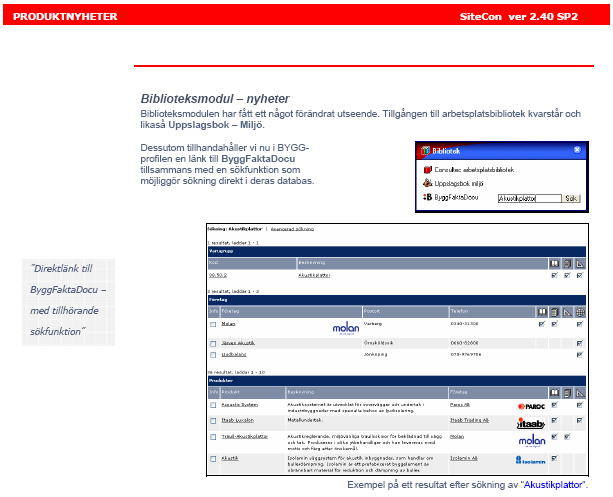The image size is (613, 497).
Task: Tick the Info checkbox for Molan company
Action: point(213,325)
